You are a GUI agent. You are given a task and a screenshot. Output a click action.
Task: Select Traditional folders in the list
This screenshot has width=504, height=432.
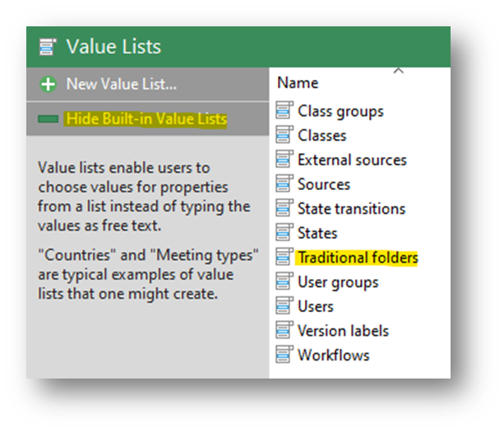358,258
